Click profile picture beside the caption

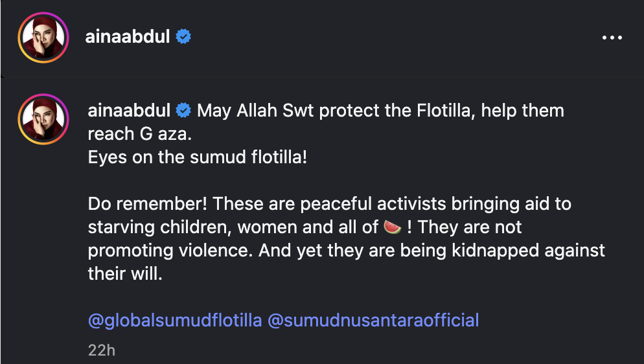(x=43, y=119)
